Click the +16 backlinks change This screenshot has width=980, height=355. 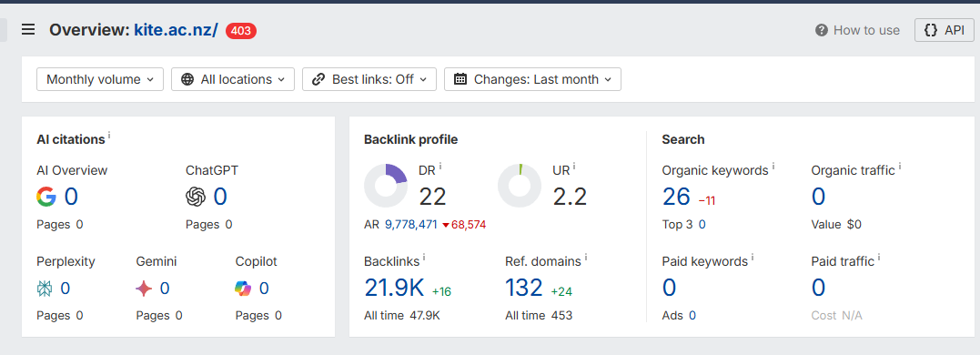pyautogui.click(x=441, y=291)
